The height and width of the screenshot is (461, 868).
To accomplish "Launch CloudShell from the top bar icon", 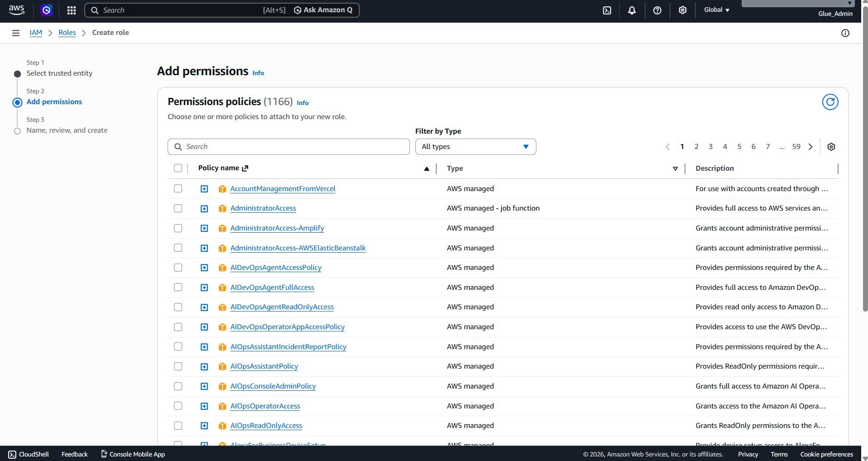I will (607, 10).
